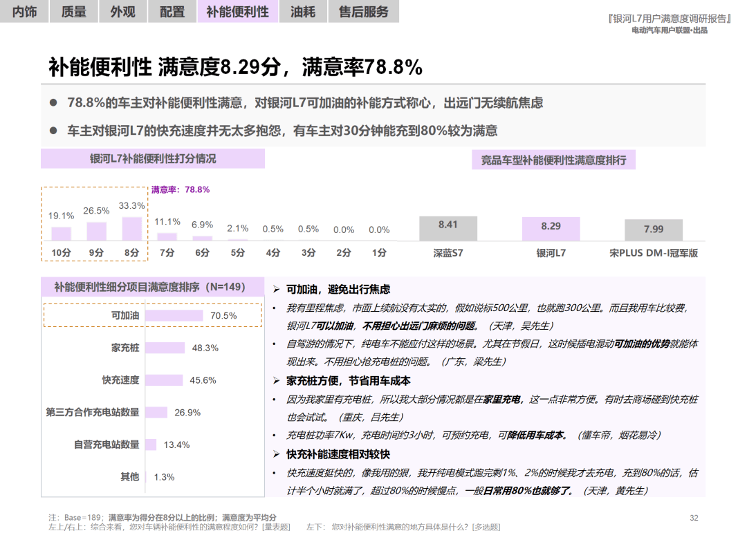Select the 外观 tab
The width and height of the screenshot is (747, 560).
pos(123,11)
